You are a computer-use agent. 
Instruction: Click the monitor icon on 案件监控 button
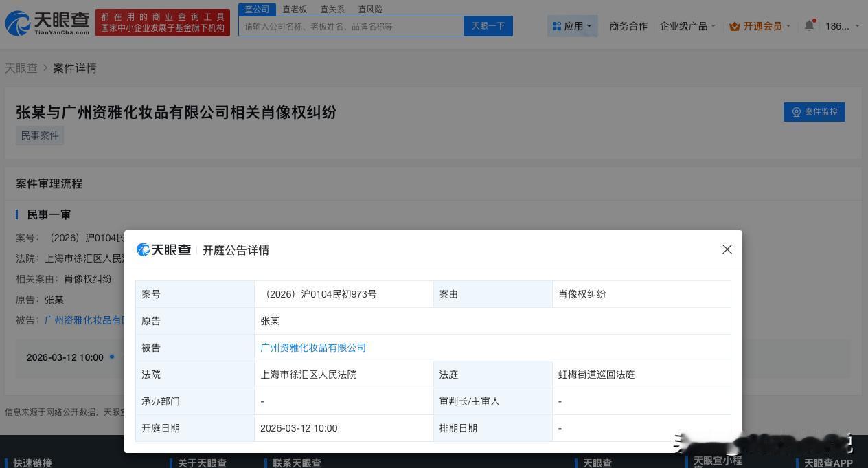coord(796,112)
